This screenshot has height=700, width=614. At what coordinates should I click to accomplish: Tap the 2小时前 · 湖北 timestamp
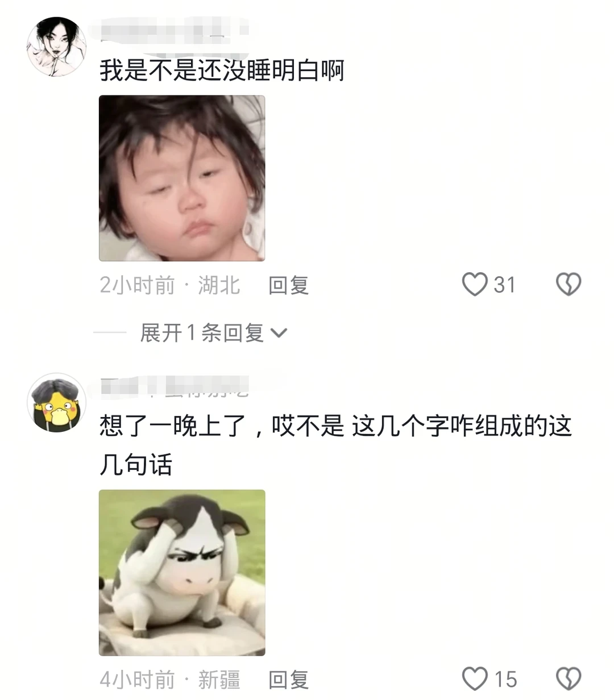pyautogui.click(x=170, y=285)
